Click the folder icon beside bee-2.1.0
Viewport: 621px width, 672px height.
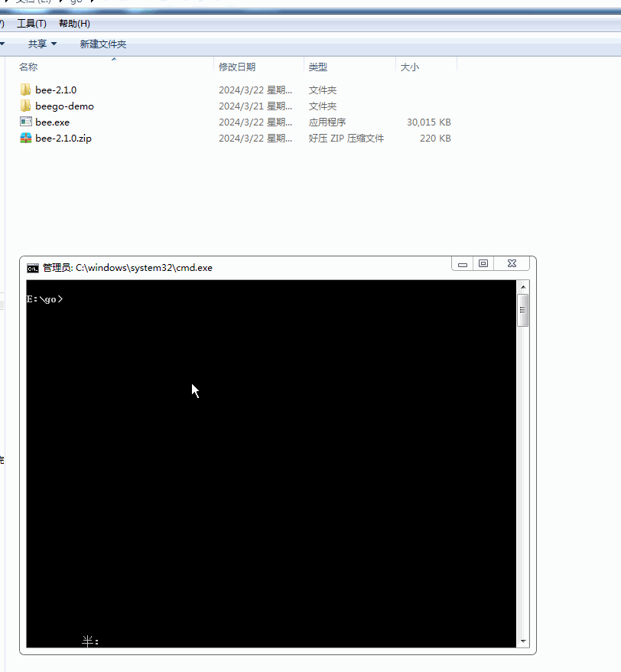coord(26,90)
